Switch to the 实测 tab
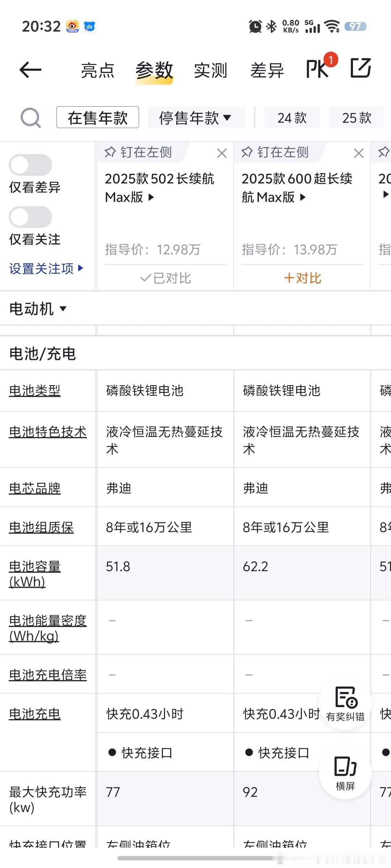This screenshot has height=868, width=391. pos(211,70)
